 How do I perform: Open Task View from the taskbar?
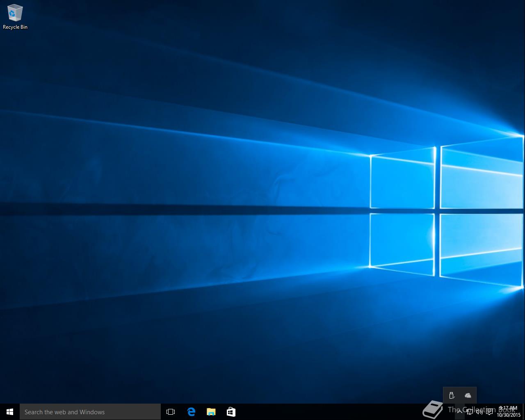[x=171, y=412]
